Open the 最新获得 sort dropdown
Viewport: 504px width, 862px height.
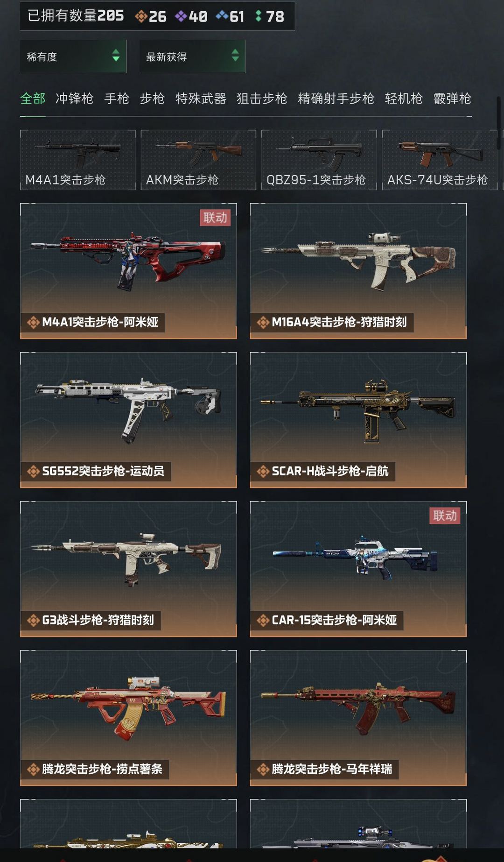193,57
